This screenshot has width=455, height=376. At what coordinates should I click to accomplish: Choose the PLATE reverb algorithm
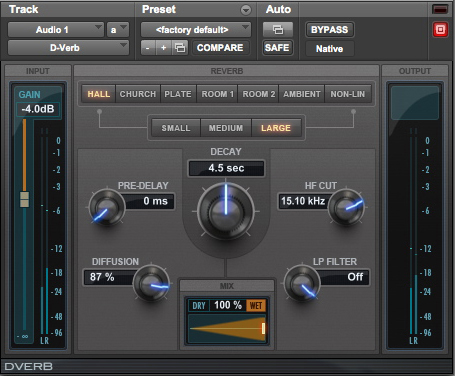click(x=178, y=94)
